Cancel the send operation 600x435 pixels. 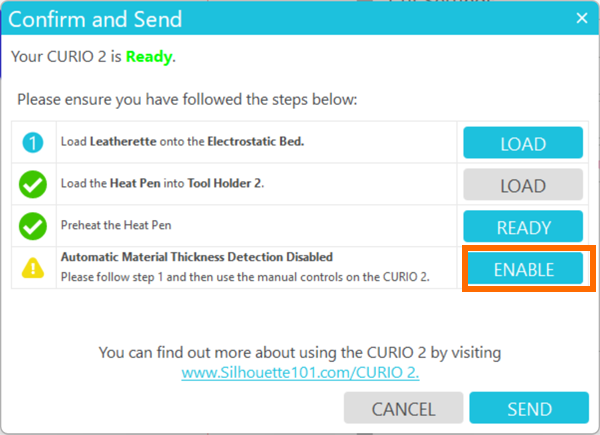click(x=403, y=409)
